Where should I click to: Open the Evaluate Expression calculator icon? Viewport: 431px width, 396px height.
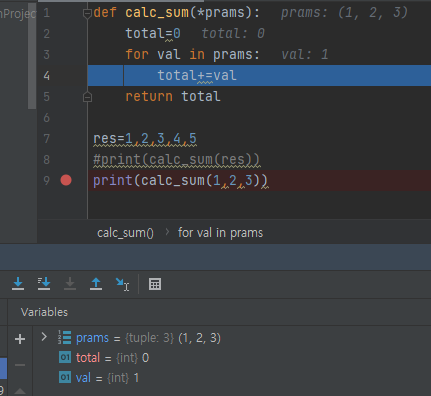tap(155, 284)
